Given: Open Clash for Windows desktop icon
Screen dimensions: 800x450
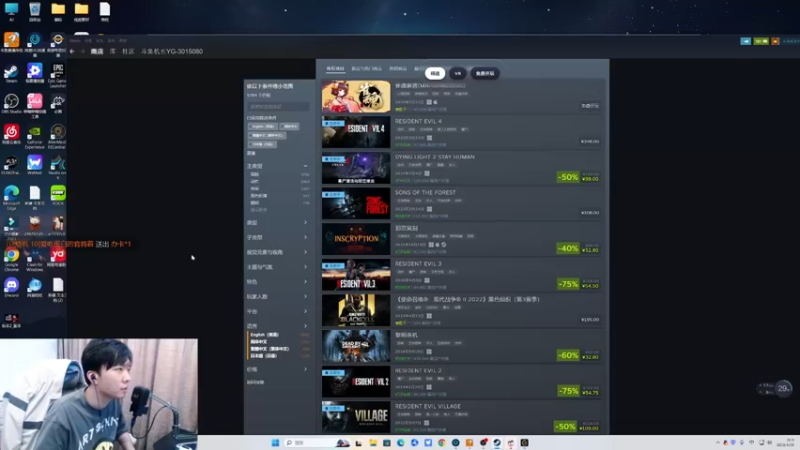Looking at the screenshot, I should click(34, 258).
